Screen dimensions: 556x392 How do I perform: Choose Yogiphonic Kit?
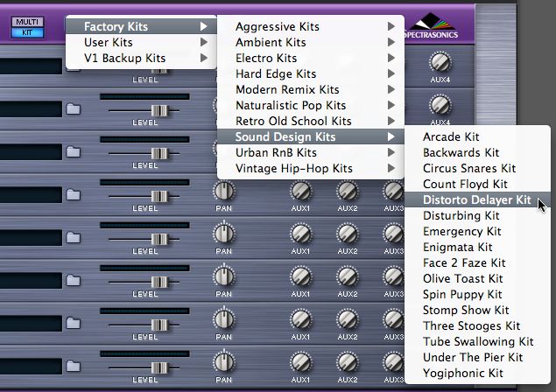pyautogui.click(x=477, y=373)
